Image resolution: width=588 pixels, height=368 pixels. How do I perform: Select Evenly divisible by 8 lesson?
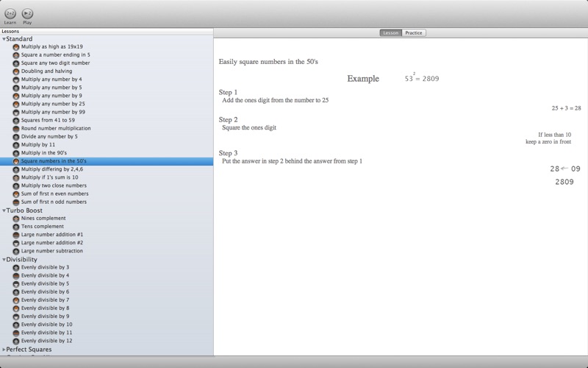point(45,308)
